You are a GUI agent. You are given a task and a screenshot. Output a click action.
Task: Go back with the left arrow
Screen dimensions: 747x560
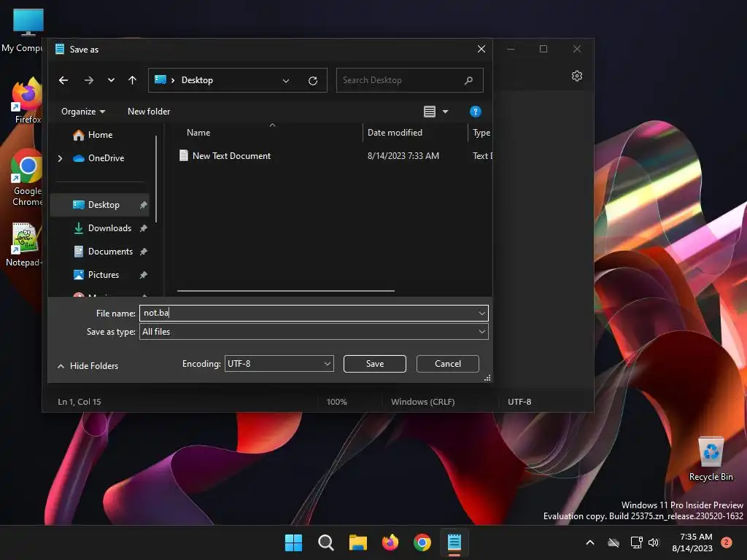(x=63, y=80)
